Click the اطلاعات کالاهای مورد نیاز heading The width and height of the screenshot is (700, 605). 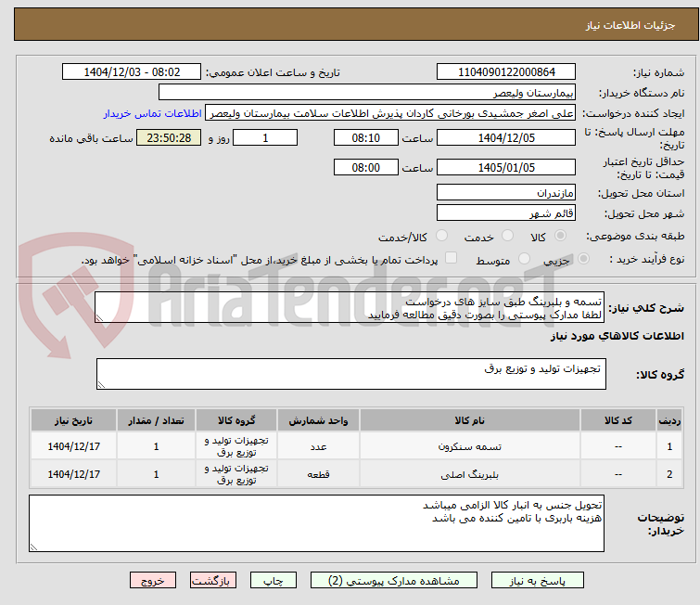617,336
